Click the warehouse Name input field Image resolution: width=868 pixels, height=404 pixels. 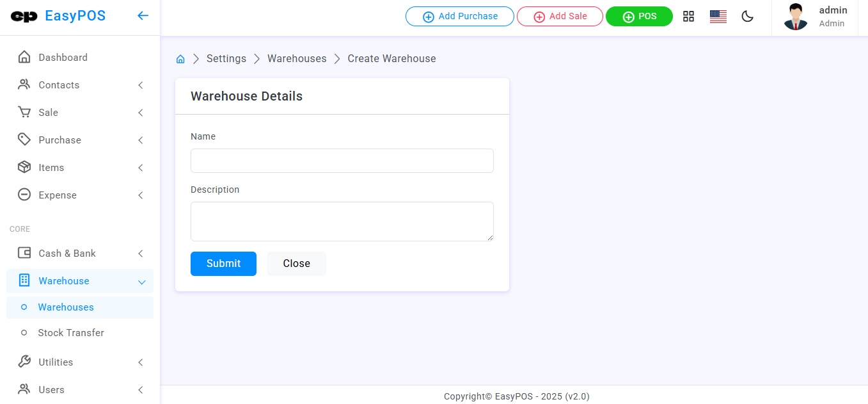pos(342,161)
